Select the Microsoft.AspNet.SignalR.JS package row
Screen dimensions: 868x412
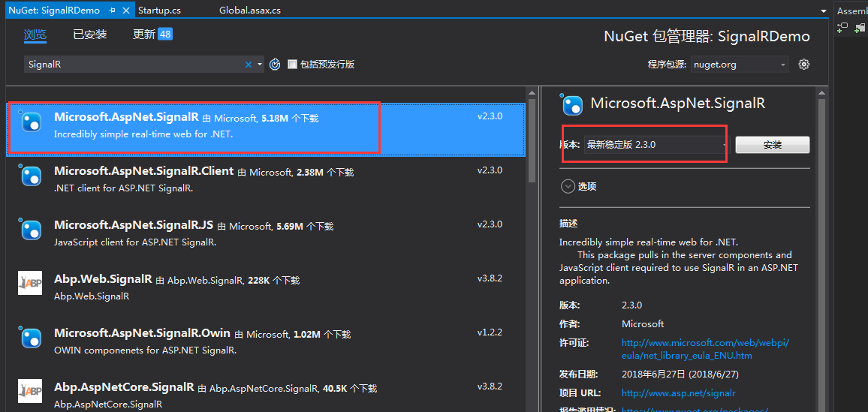pos(266,236)
